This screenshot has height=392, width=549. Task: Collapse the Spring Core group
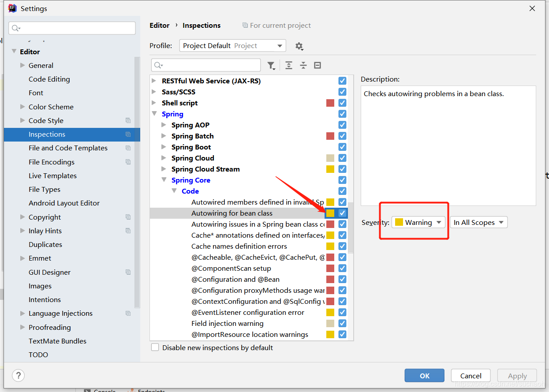click(x=164, y=180)
